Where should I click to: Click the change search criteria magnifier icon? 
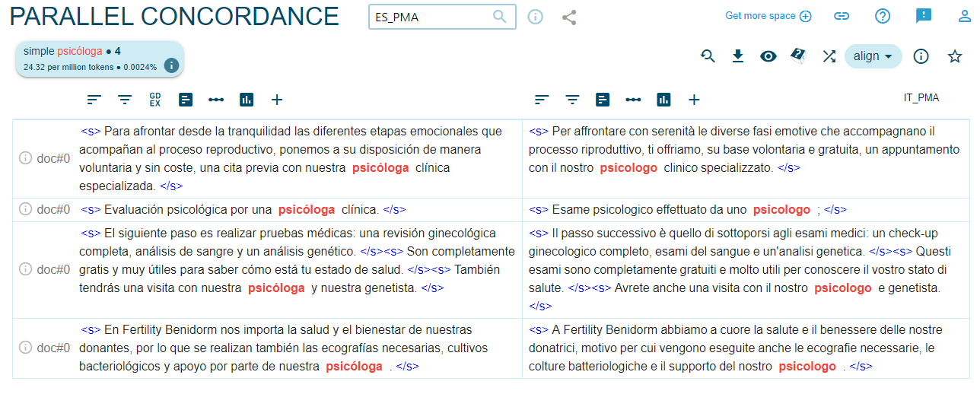(708, 56)
